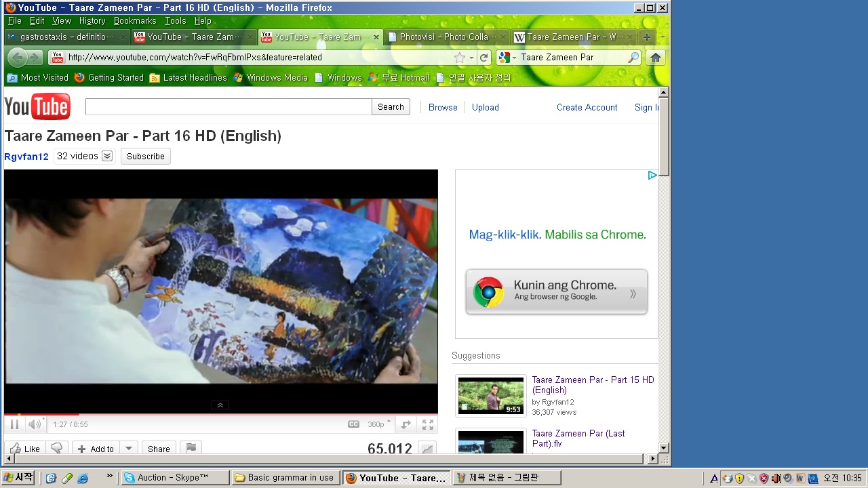Like the video with thumbs up
Screen dimensions: 868x488
(24, 449)
